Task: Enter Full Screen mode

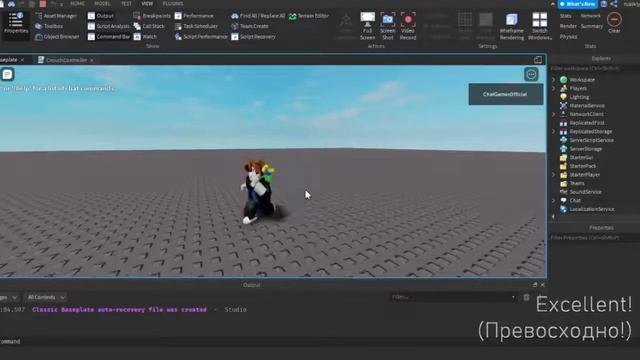Action: (367, 26)
